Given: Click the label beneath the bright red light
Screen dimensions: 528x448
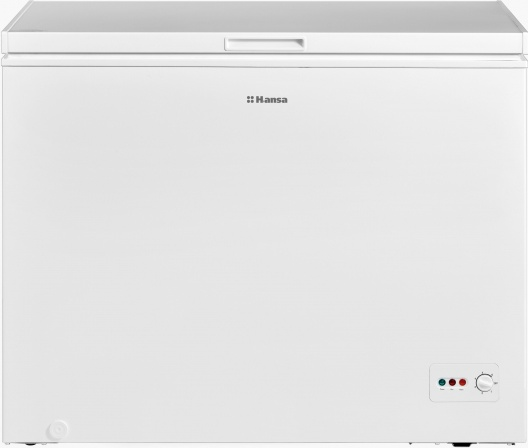Looking at the screenshot, I should (x=462, y=389).
